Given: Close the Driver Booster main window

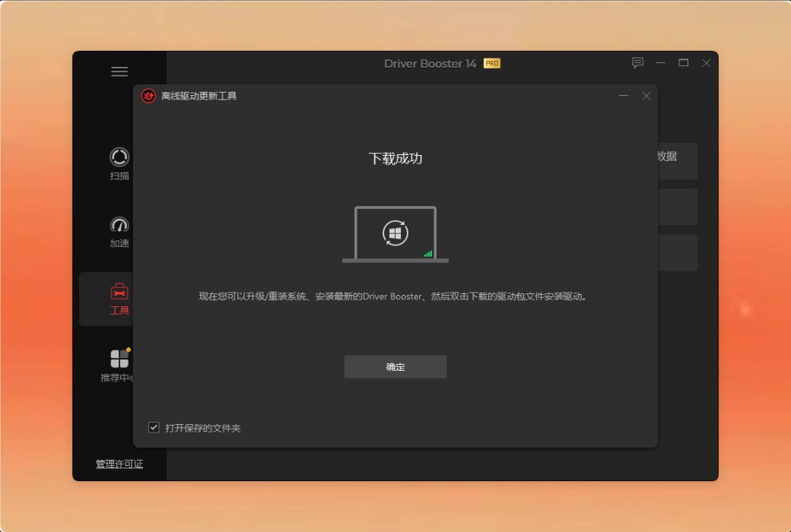Looking at the screenshot, I should pos(707,63).
